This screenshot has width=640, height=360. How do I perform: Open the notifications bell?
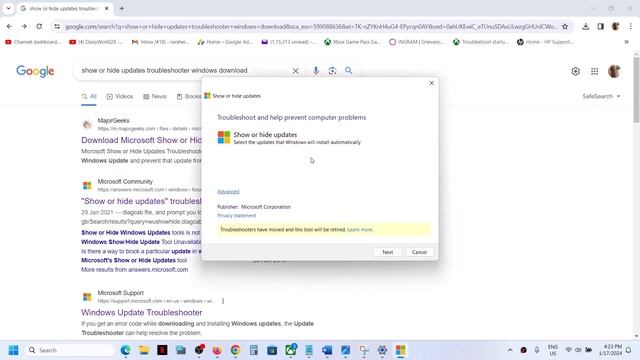point(629,350)
